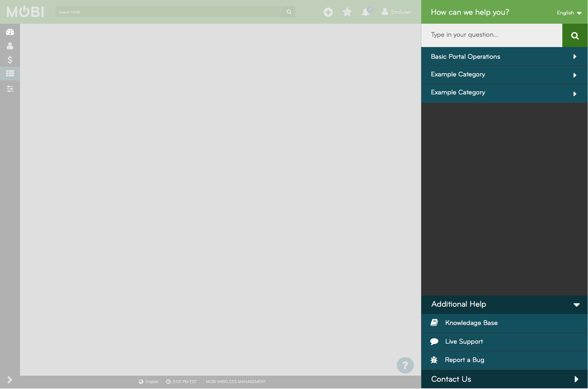Collapse the Additional Help section
The image size is (588, 389).
point(504,304)
